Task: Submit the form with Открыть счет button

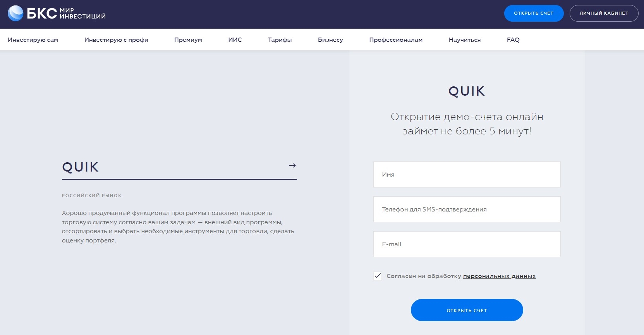Action: coord(467,310)
